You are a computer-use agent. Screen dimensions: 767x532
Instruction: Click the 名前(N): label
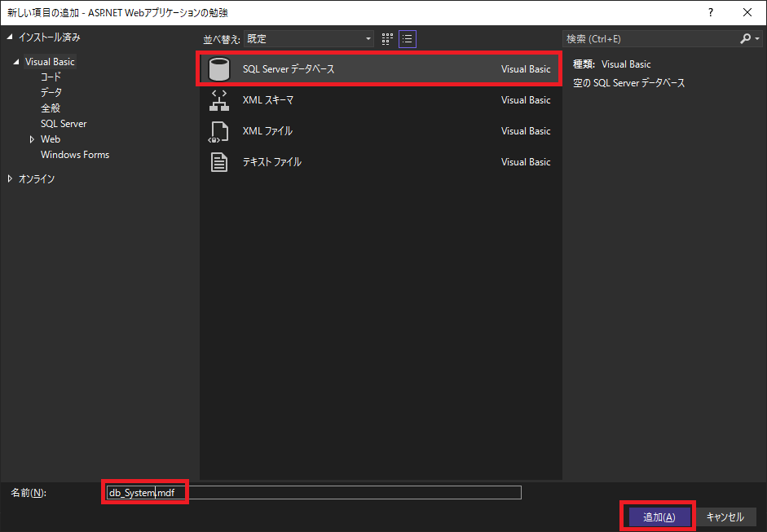tap(29, 493)
